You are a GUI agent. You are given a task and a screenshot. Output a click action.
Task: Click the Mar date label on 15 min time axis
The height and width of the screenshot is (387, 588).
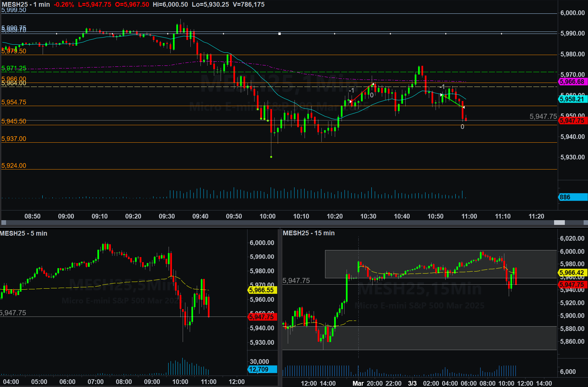(x=358, y=383)
